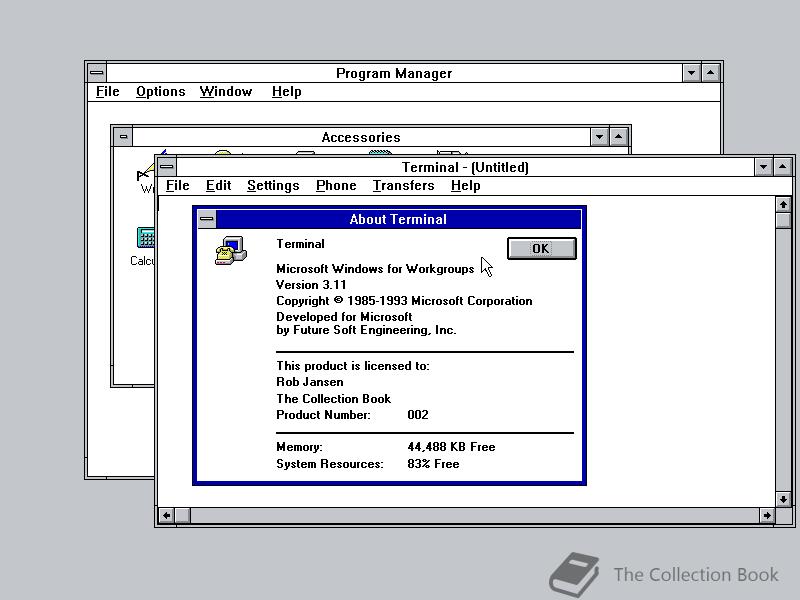This screenshot has height=600, width=800.
Task: Open the Terminal Help menu
Action: (465, 186)
